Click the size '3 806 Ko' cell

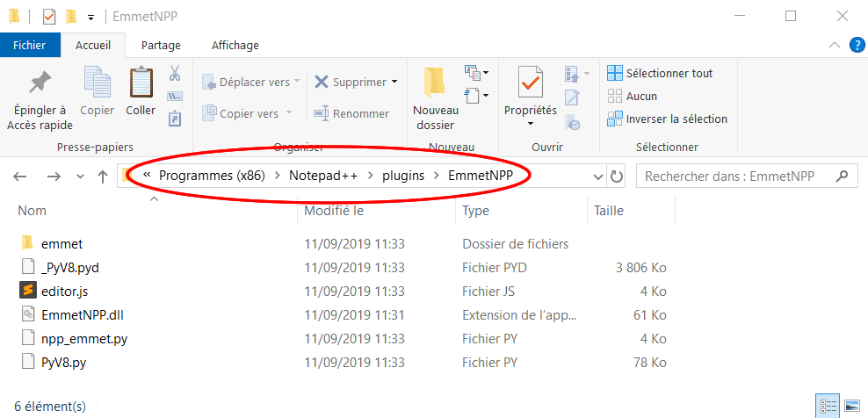click(640, 268)
